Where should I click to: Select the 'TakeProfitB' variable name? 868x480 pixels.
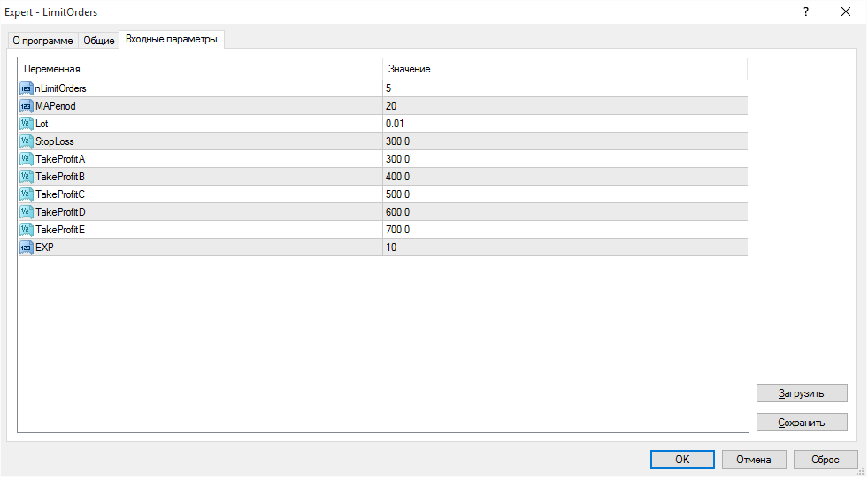click(x=60, y=177)
